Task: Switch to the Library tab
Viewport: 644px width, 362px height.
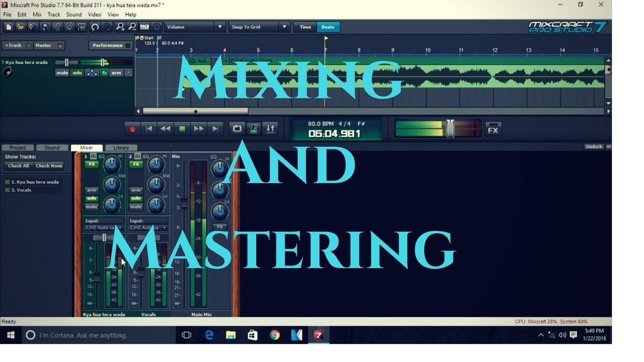Action: [x=121, y=148]
